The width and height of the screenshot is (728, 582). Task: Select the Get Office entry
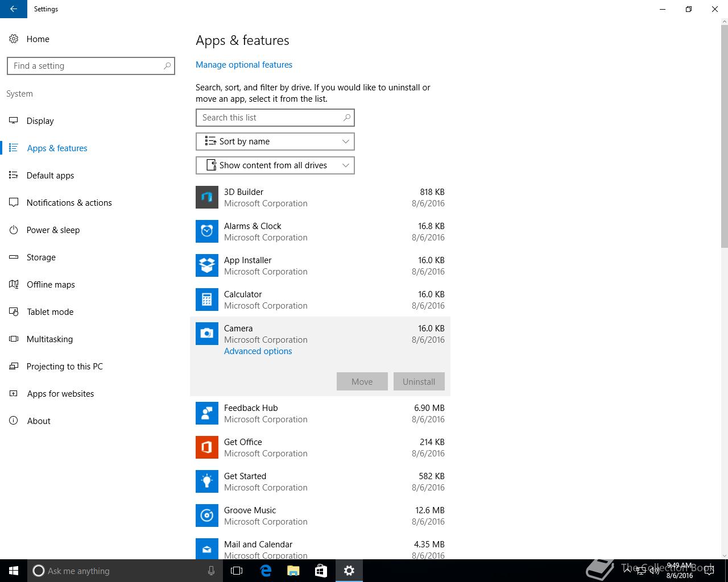[x=320, y=447]
